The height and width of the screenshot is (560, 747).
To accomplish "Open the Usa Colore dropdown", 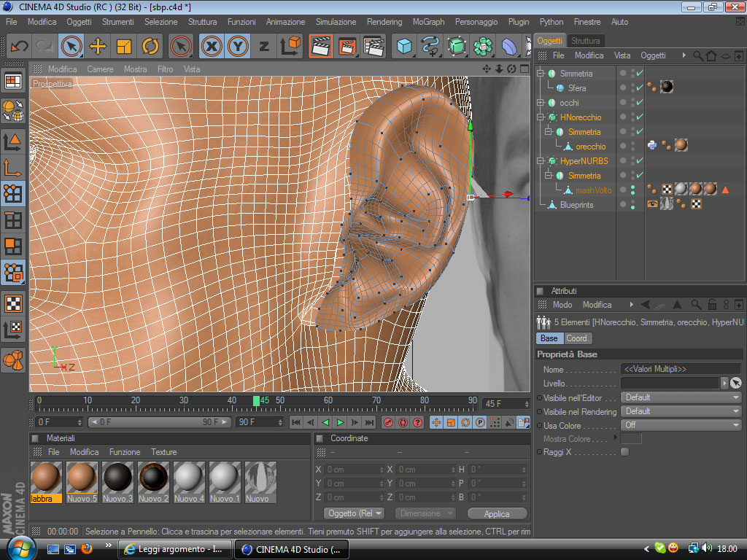I will (x=681, y=425).
